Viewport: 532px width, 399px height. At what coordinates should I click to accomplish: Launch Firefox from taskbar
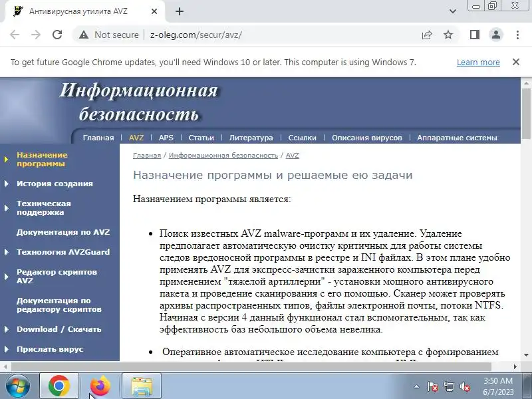click(x=100, y=386)
